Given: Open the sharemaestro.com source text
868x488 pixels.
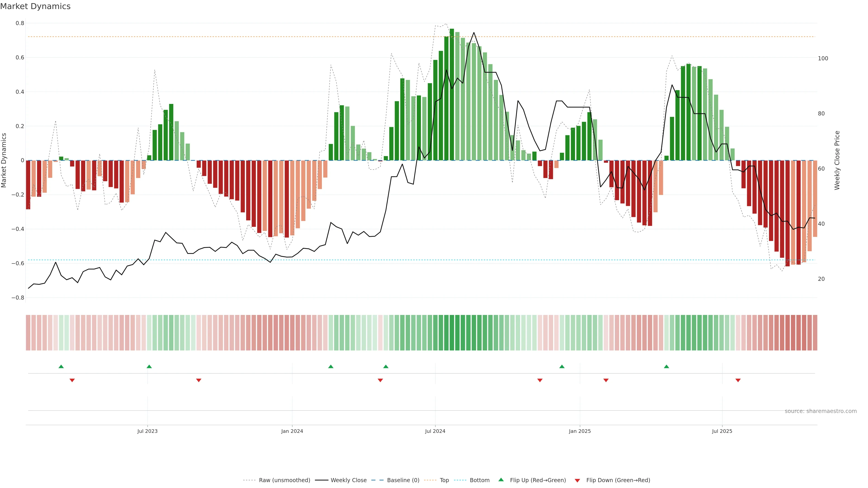Looking at the screenshot, I should tap(821, 411).
